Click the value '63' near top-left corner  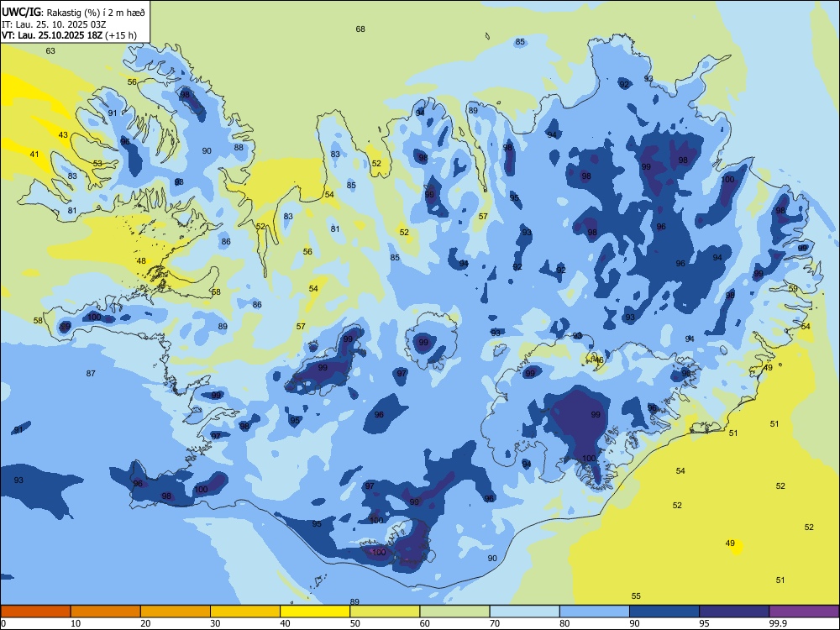(x=50, y=51)
